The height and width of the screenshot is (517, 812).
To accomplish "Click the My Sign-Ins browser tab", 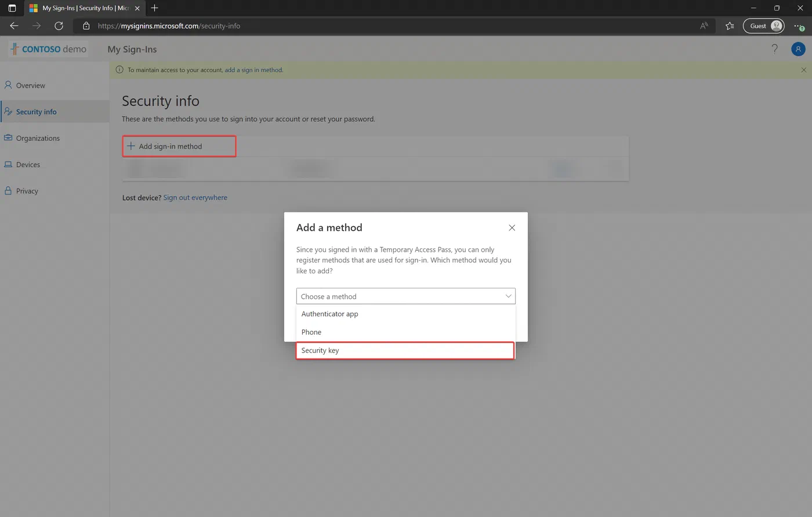I will [86, 8].
